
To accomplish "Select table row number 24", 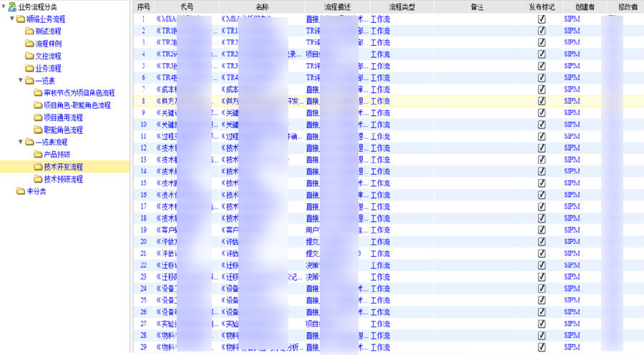I will click(143, 288).
